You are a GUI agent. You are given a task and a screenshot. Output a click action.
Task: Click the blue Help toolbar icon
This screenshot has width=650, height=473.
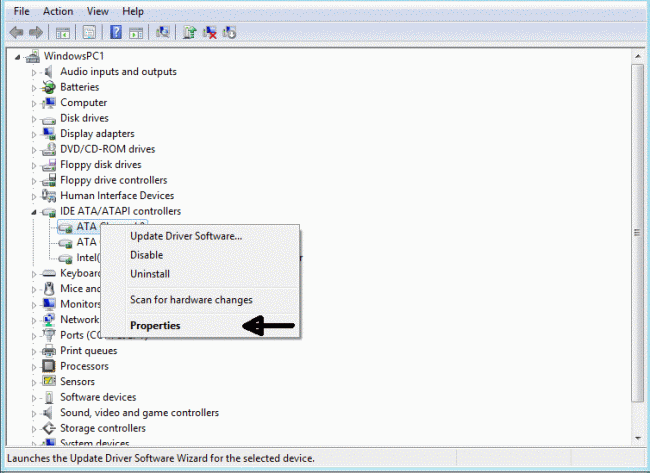pos(116,32)
